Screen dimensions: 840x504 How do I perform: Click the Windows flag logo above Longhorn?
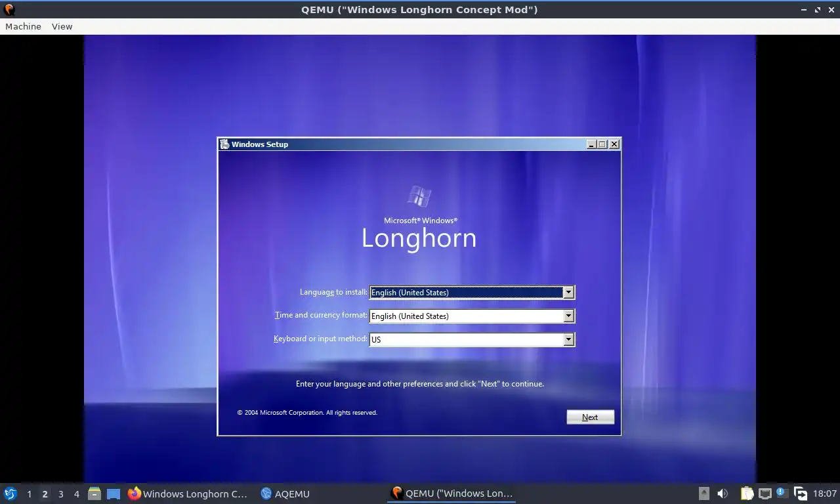[x=419, y=196]
